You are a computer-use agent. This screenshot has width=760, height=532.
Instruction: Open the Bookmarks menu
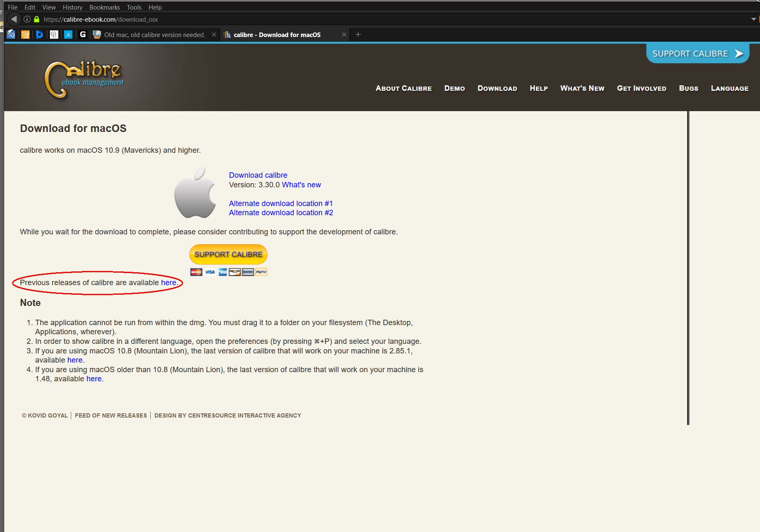click(104, 7)
